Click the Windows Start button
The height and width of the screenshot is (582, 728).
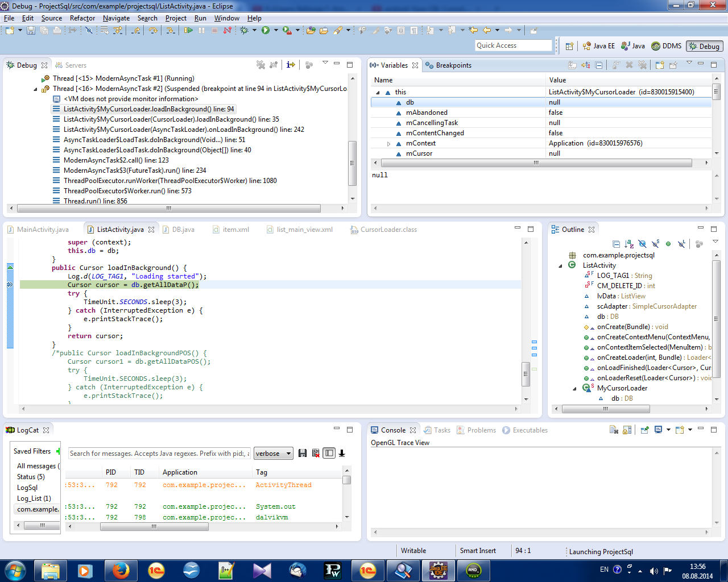coord(15,570)
